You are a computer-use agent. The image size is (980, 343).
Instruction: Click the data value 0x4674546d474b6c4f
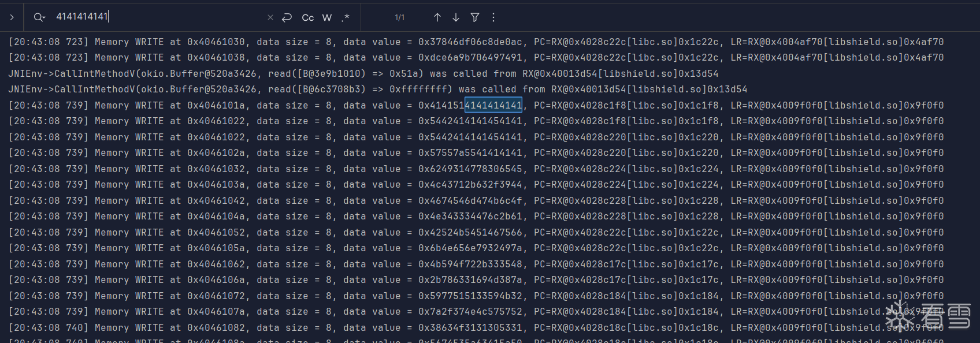(470, 200)
